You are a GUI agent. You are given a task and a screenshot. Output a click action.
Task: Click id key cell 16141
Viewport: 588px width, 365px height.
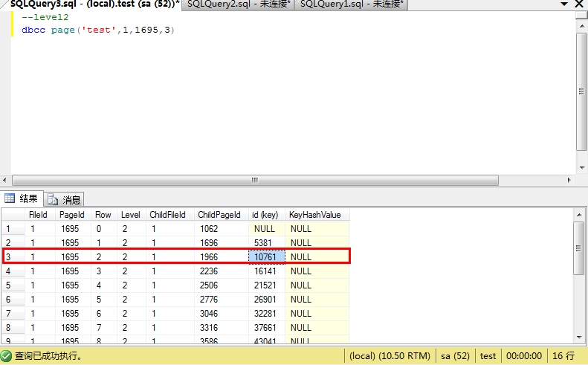coord(267,271)
